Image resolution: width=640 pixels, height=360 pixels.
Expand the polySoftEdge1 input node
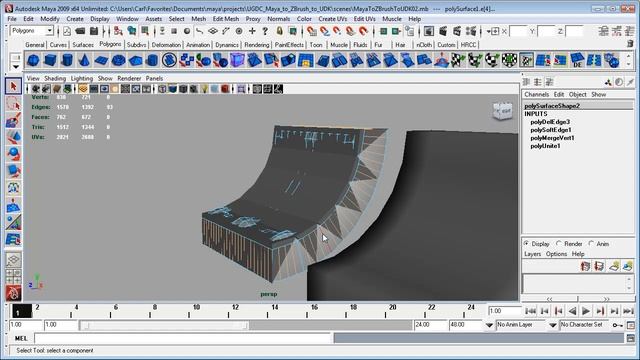coord(551,130)
